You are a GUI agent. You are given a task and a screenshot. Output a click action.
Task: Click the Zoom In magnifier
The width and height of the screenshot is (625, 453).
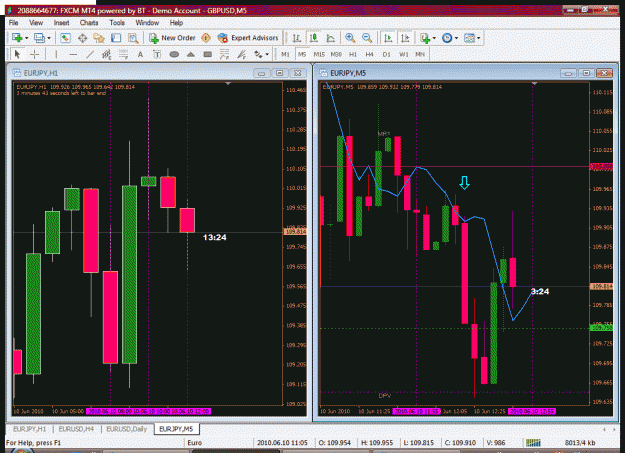pos(350,38)
